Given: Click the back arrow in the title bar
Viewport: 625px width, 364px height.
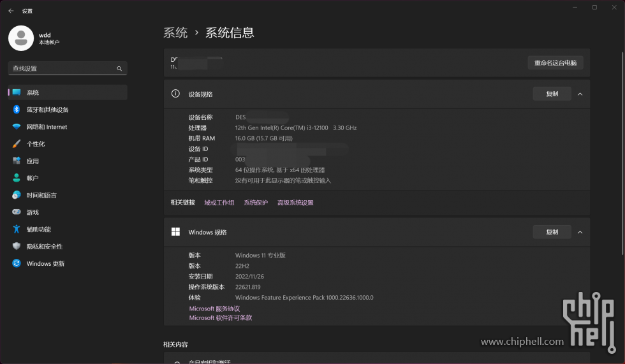Looking at the screenshot, I should (x=11, y=11).
